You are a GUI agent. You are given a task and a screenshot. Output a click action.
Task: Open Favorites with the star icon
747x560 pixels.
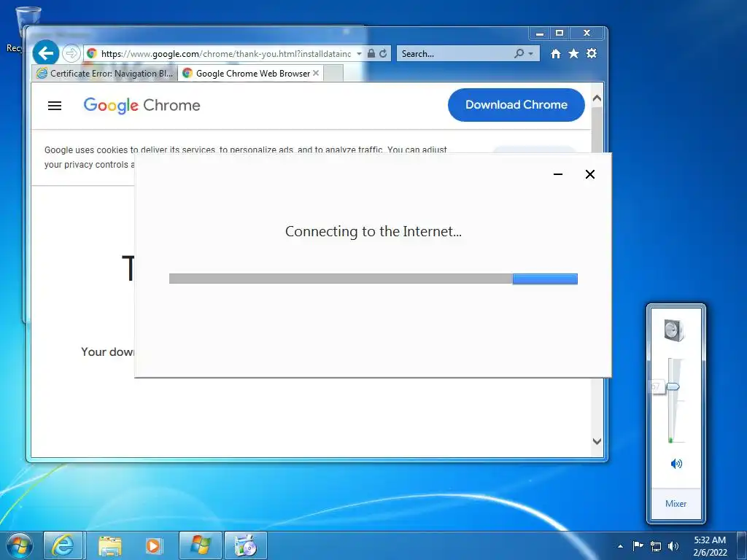(x=573, y=53)
